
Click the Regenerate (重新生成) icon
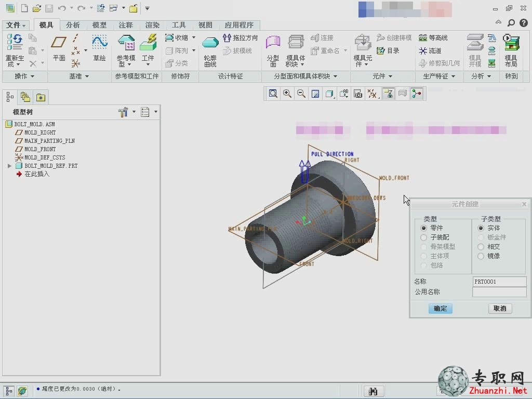pos(15,42)
